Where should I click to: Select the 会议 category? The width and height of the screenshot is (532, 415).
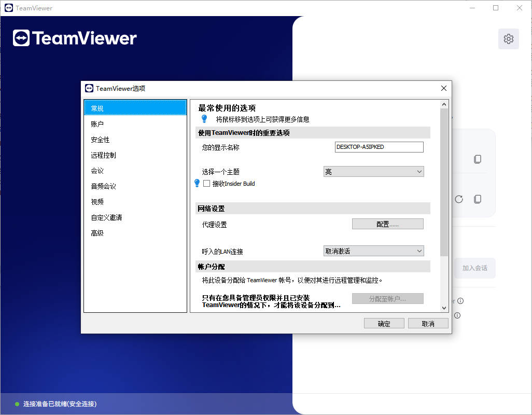[x=135, y=171]
